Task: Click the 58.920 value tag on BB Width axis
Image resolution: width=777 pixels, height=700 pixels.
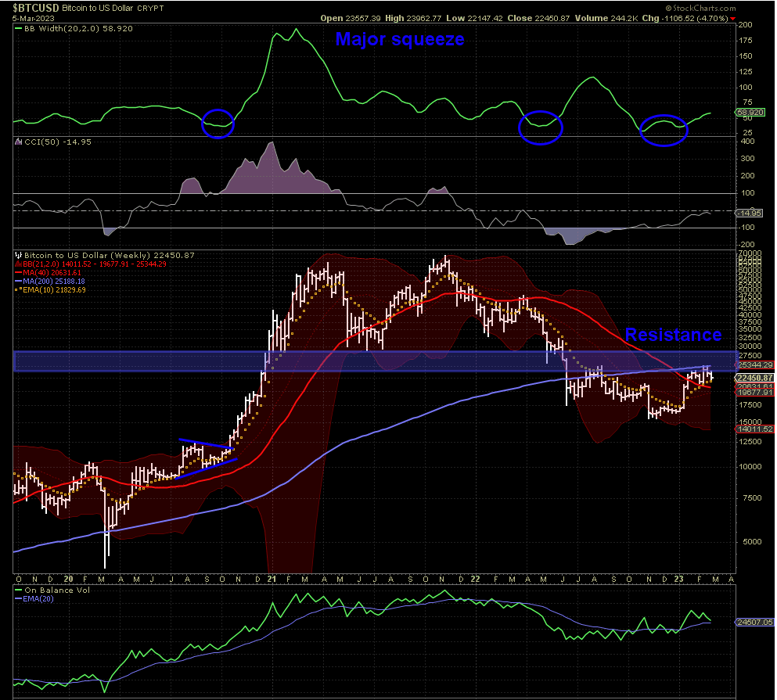Action: point(750,113)
